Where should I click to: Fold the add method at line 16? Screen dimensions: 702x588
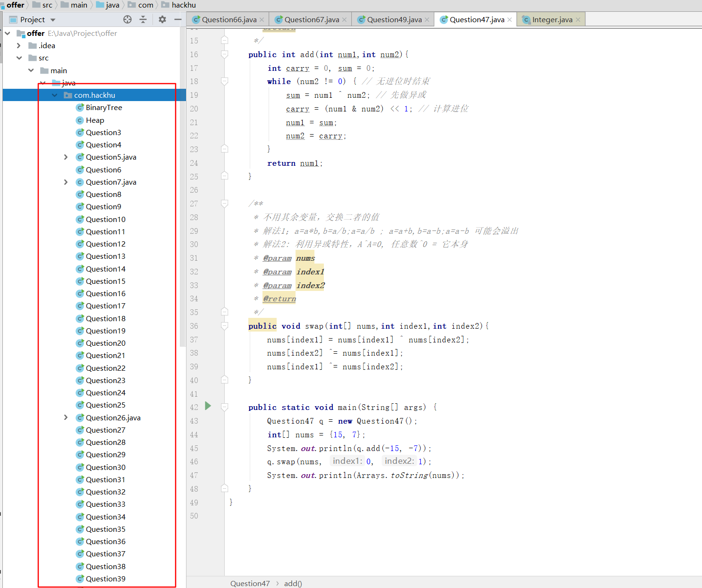coord(225,54)
